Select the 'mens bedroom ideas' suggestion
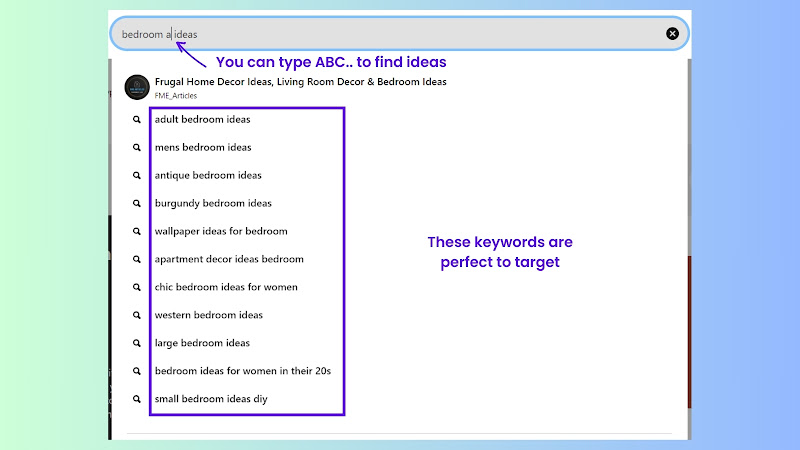 [203, 147]
